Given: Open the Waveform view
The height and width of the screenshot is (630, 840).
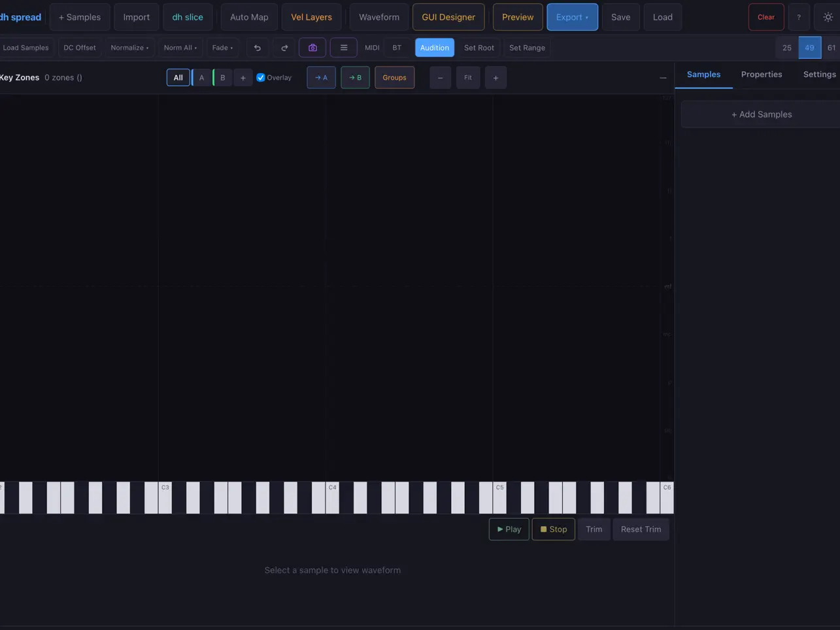Looking at the screenshot, I should (x=379, y=17).
